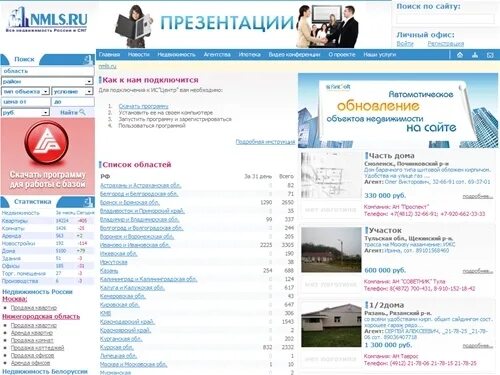The width and height of the screenshot is (500, 375).
Task: Open the Наши услуги menu item
Action: (380, 54)
